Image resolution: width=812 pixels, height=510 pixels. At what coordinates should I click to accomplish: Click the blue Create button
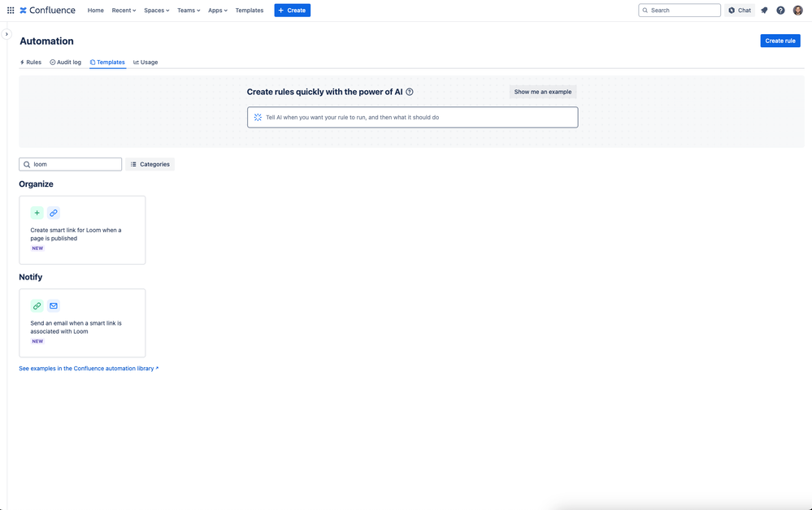click(x=292, y=11)
